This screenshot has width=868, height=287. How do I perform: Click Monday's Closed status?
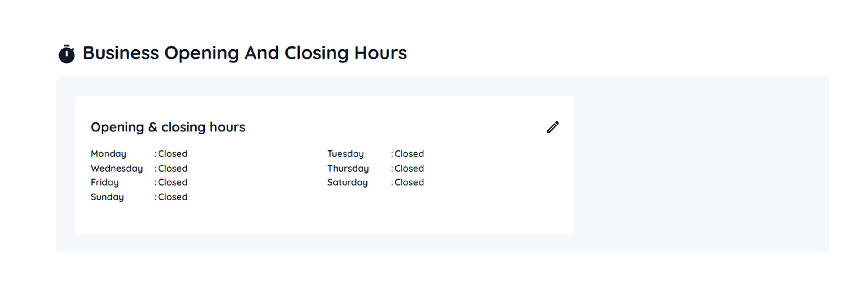pyautogui.click(x=172, y=154)
